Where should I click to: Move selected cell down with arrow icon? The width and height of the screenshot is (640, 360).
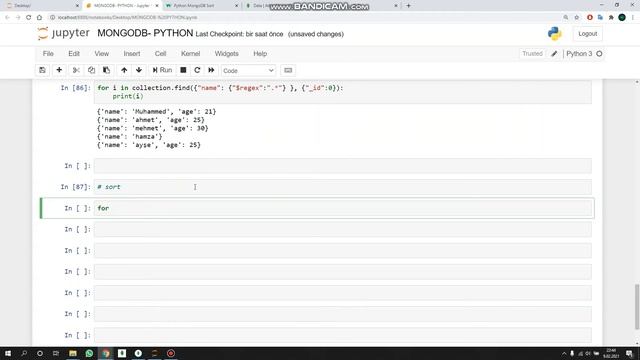[139, 70]
